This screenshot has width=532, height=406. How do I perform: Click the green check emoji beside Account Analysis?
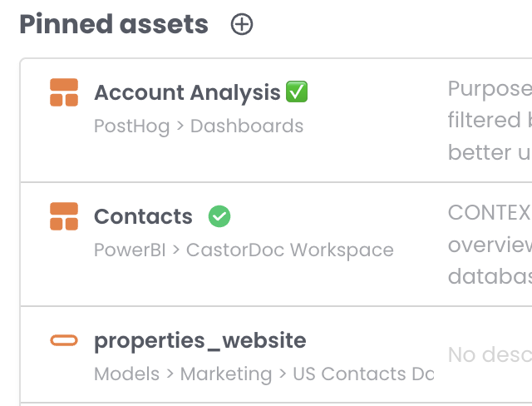(x=297, y=92)
